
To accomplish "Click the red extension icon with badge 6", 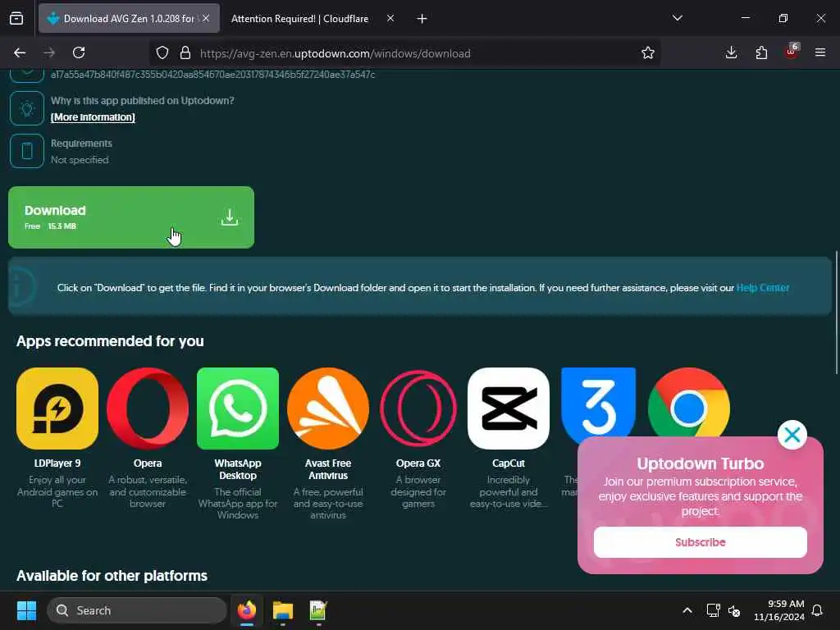I will (x=792, y=52).
